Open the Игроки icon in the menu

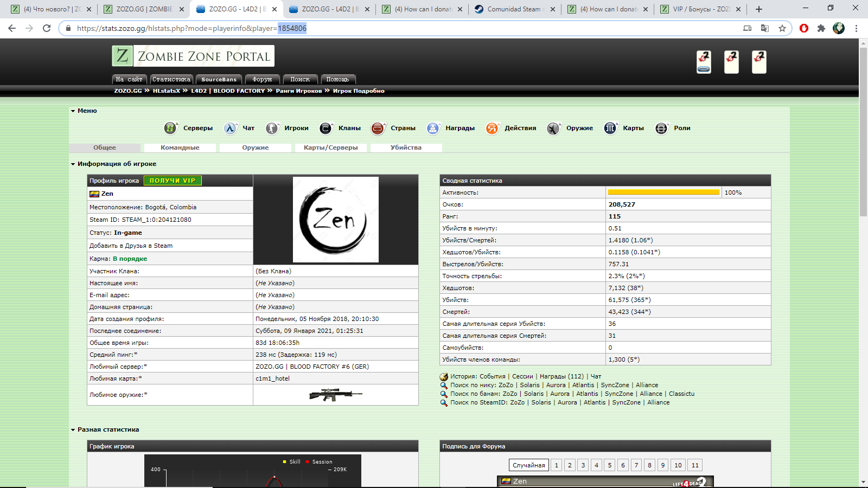point(272,128)
